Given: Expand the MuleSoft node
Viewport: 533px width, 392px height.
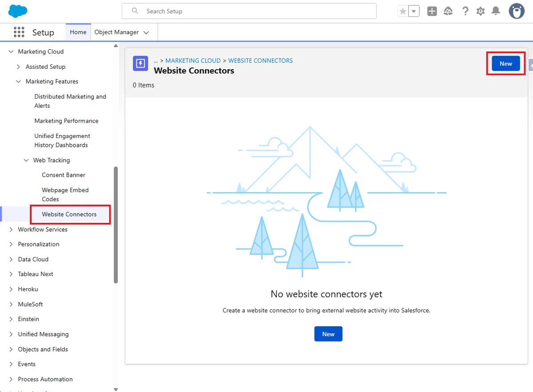Looking at the screenshot, I should [11, 304].
